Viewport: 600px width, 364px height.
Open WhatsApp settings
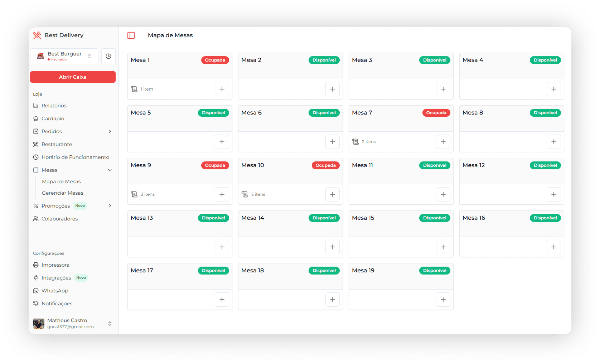coord(54,291)
